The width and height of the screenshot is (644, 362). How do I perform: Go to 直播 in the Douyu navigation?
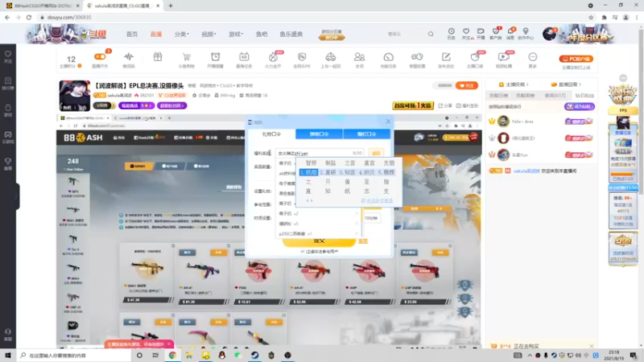(x=156, y=34)
